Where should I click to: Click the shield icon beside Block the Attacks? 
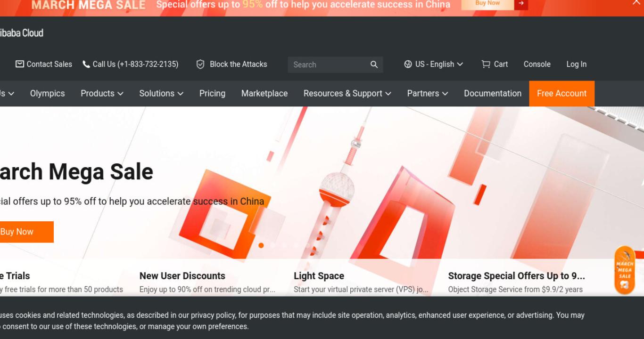(x=200, y=64)
